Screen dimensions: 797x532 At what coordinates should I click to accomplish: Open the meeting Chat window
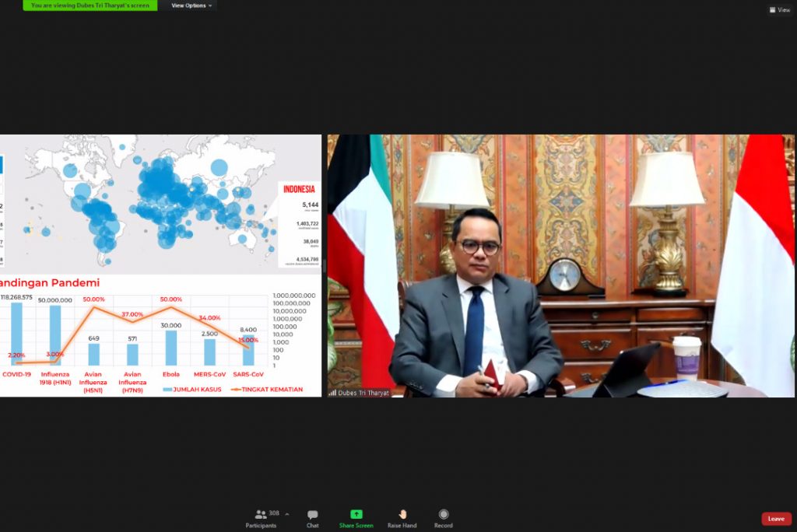(x=311, y=519)
